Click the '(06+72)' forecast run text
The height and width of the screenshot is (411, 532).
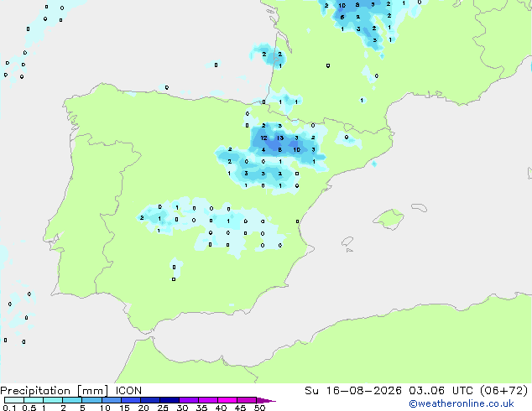[x=504, y=391]
